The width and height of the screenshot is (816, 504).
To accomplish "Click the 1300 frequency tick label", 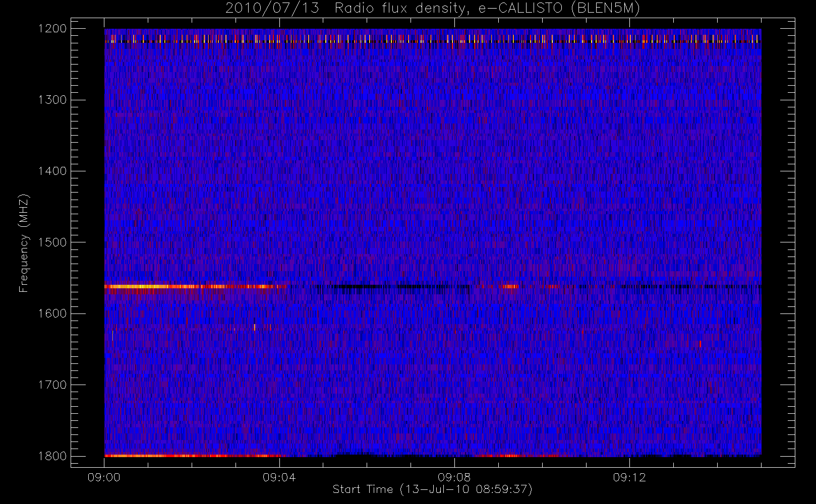I will pos(52,100).
